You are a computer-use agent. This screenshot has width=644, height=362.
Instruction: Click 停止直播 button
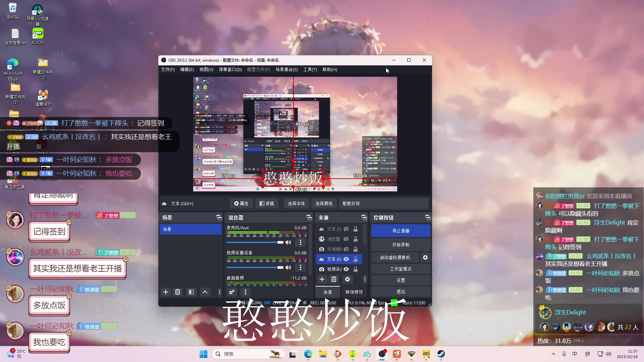click(x=401, y=231)
